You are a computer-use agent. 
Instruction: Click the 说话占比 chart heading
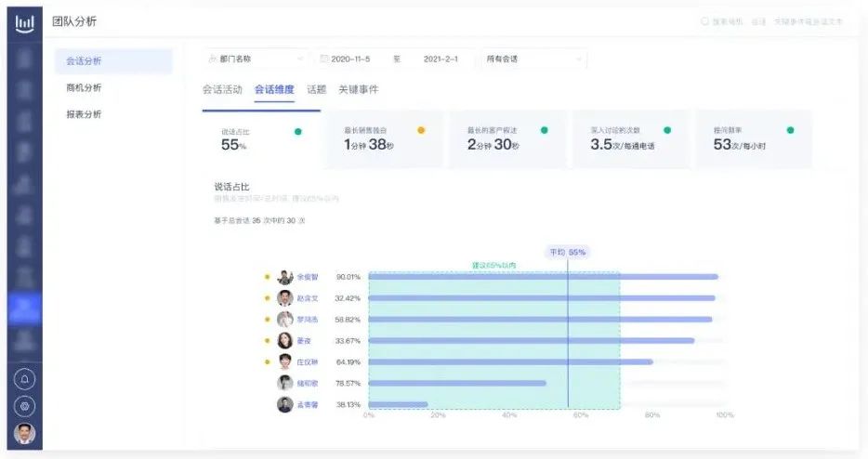(x=232, y=187)
